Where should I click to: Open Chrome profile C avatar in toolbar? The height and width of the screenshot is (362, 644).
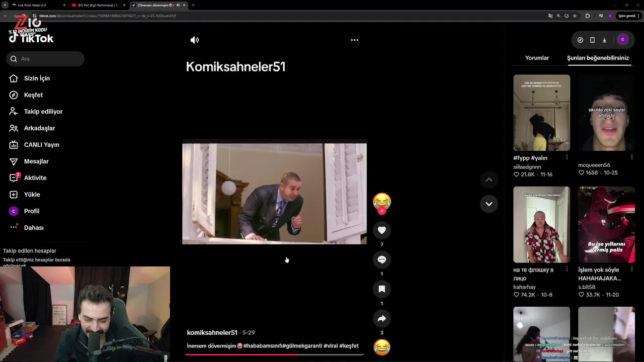(610, 16)
